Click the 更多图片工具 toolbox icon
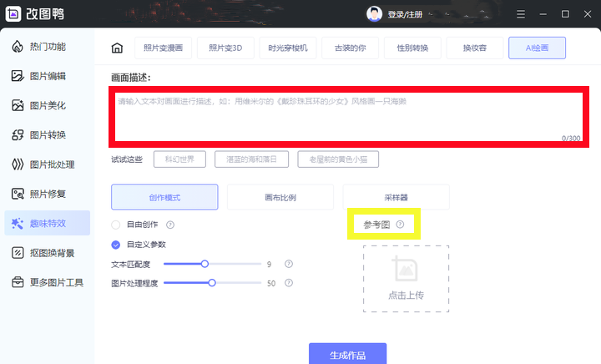The image size is (601, 364). pyautogui.click(x=18, y=282)
